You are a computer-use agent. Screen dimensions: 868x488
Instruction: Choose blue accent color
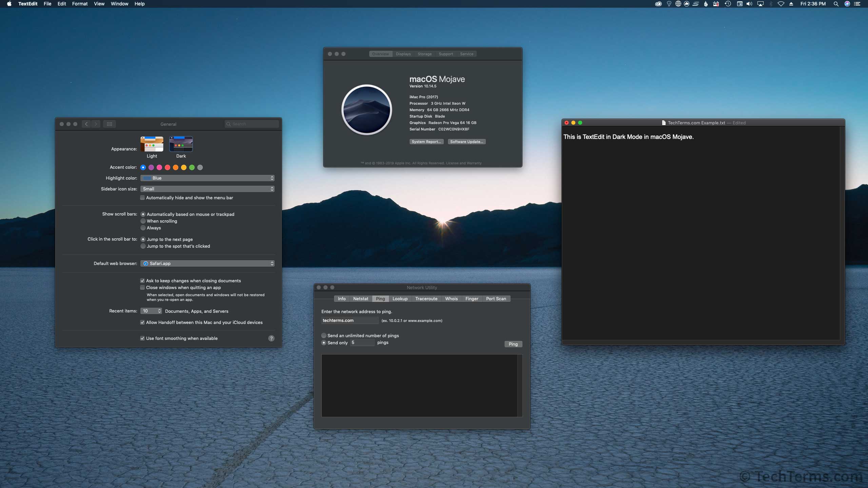pyautogui.click(x=143, y=167)
